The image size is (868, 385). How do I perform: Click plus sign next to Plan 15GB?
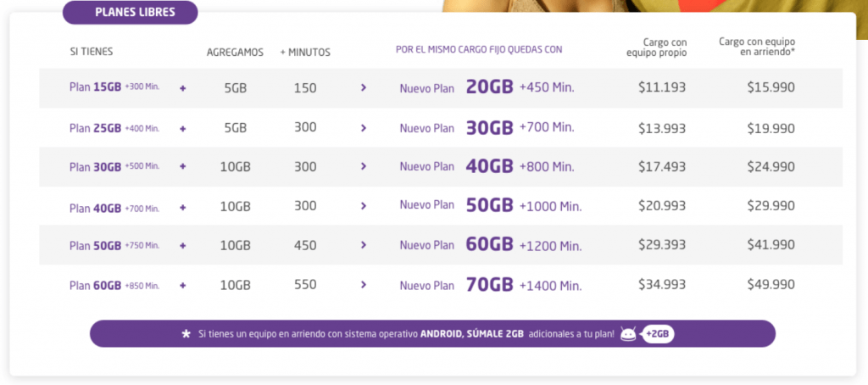[183, 88]
